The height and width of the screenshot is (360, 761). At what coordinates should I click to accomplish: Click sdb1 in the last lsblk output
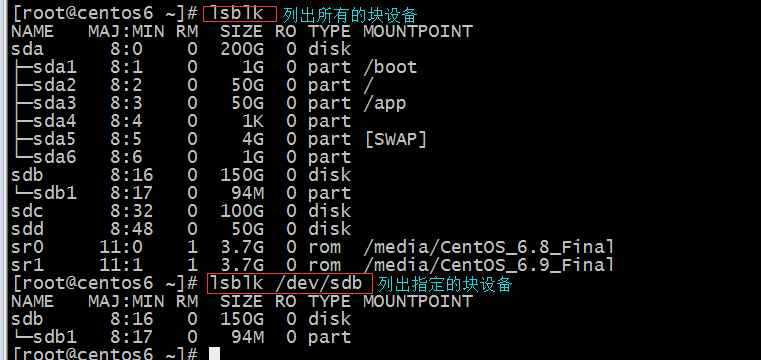pyautogui.click(x=55, y=337)
